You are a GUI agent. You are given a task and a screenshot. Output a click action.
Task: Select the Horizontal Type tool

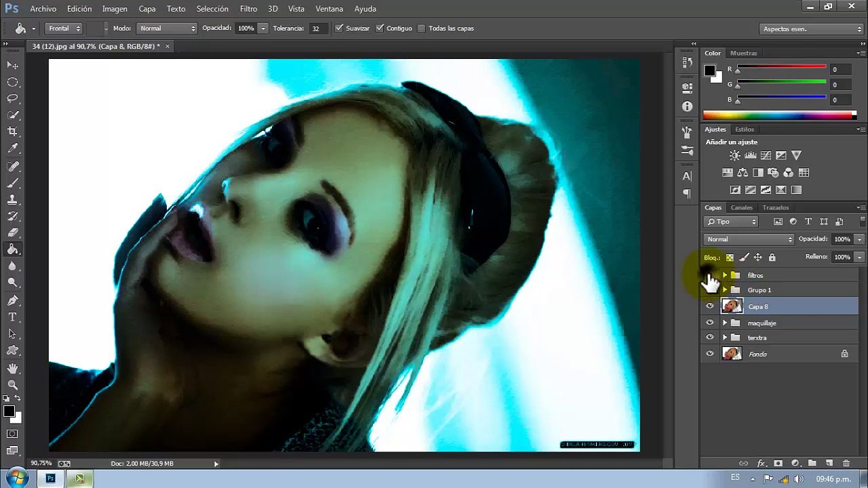pyautogui.click(x=12, y=317)
